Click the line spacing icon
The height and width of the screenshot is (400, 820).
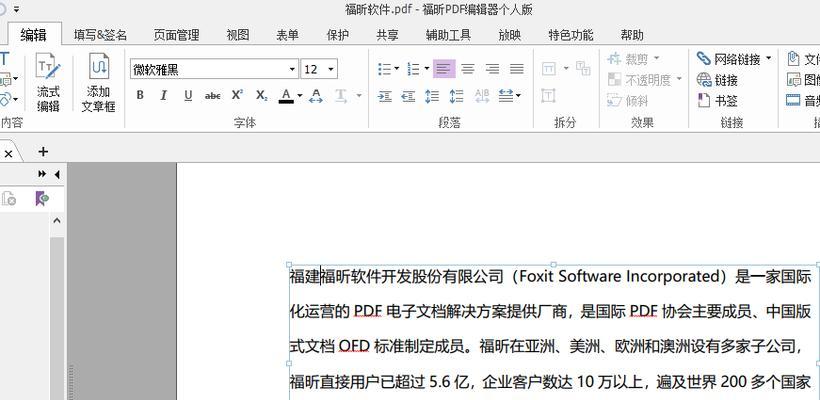click(432, 96)
